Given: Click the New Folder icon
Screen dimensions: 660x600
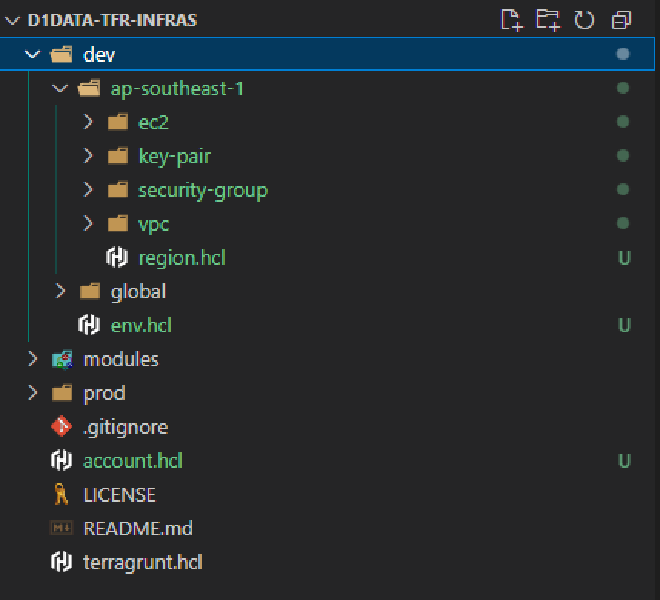Looking at the screenshot, I should (x=548, y=20).
